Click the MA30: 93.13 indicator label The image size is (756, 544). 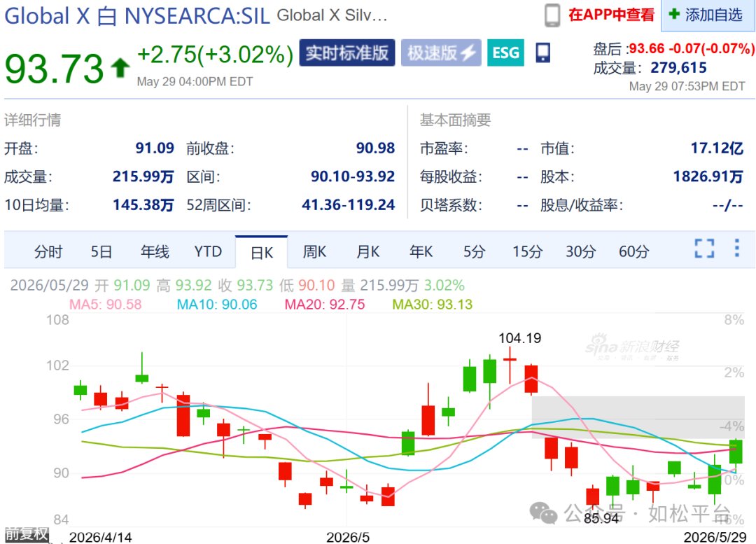[x=433, y=305]
